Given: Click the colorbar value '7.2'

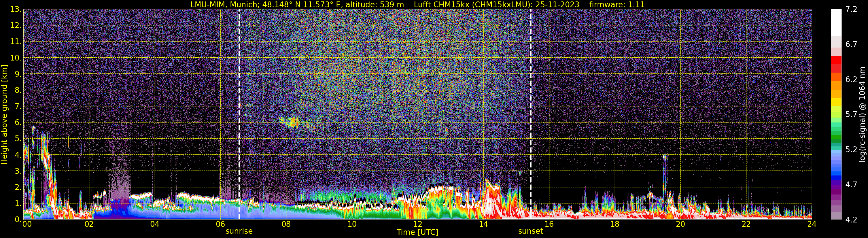Looking at the screenshot, I should pyautogui.click(x=851, y=9).
